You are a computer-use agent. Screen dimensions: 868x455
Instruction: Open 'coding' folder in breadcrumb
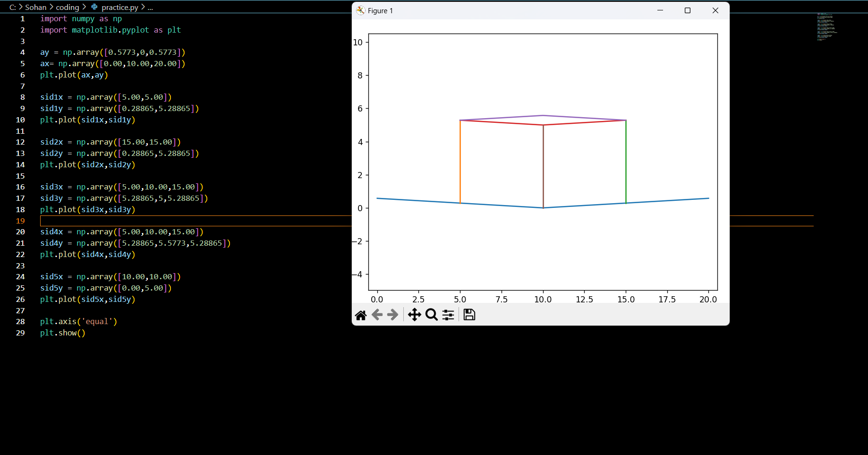[68, 7]
